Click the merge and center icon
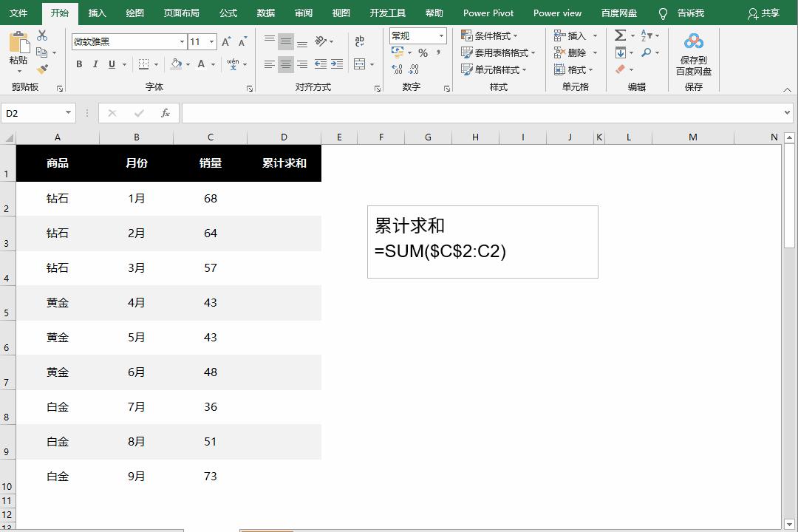Viewport: 798px width, 532px height. [x=360, y=64]
